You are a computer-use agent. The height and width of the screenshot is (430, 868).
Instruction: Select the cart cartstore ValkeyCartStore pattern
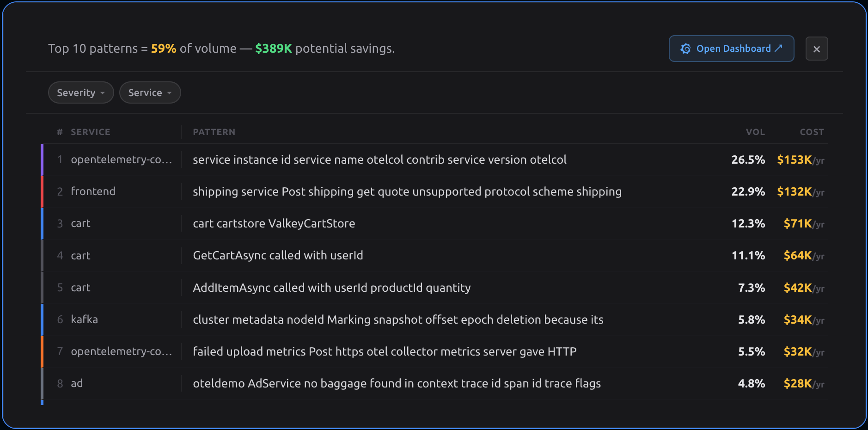click(274, 223)
